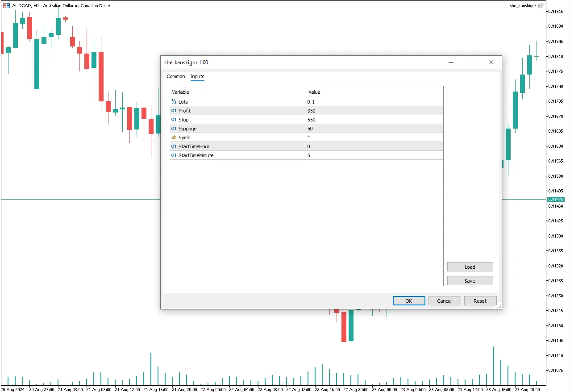The height and width of the screenshot is (392, 570).
Task: Select the Inputs tab
Action: tap(197, 76)
